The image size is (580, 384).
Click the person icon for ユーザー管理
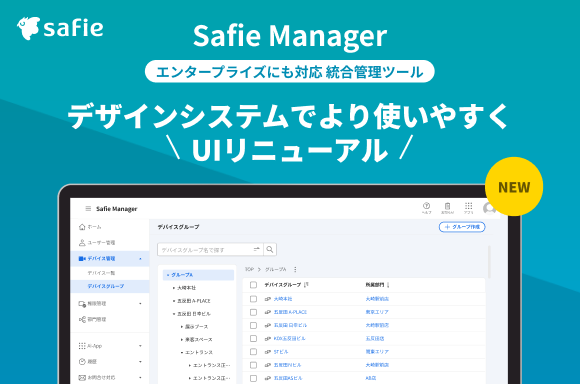82,243
